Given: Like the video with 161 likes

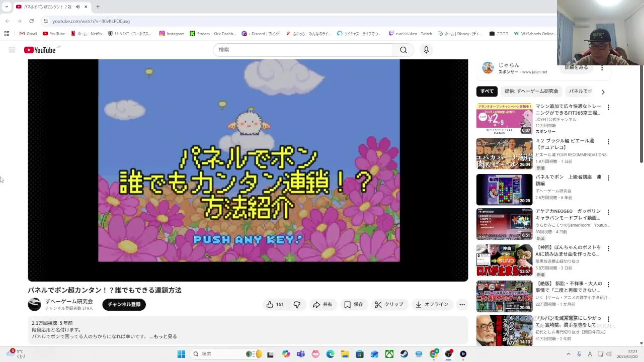Looking at the screenshot, I should point(275,305).
